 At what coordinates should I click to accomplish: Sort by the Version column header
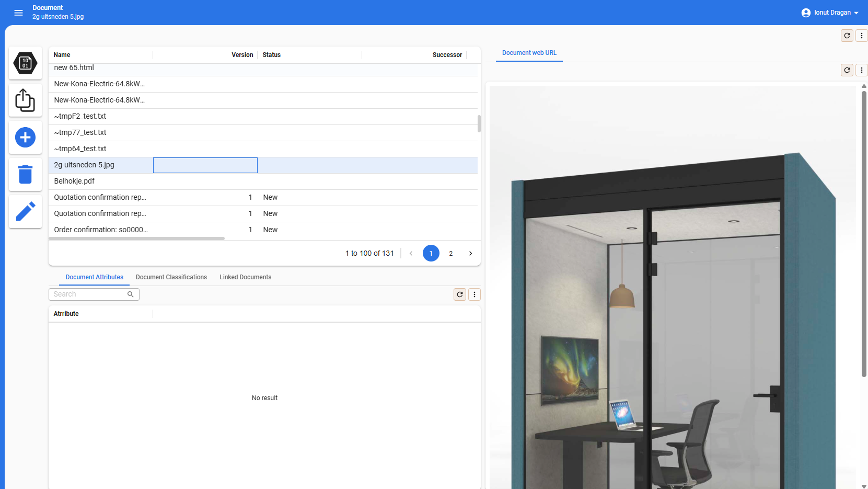(205, 55)
